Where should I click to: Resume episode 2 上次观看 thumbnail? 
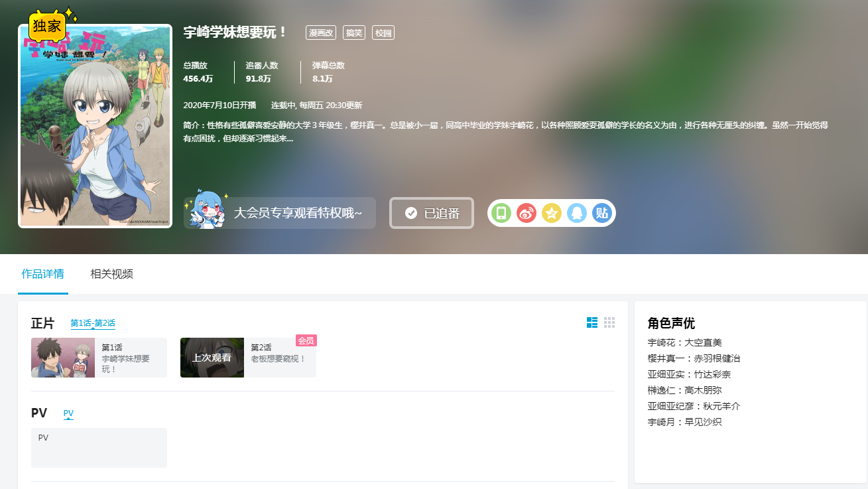tap(212, 358)
